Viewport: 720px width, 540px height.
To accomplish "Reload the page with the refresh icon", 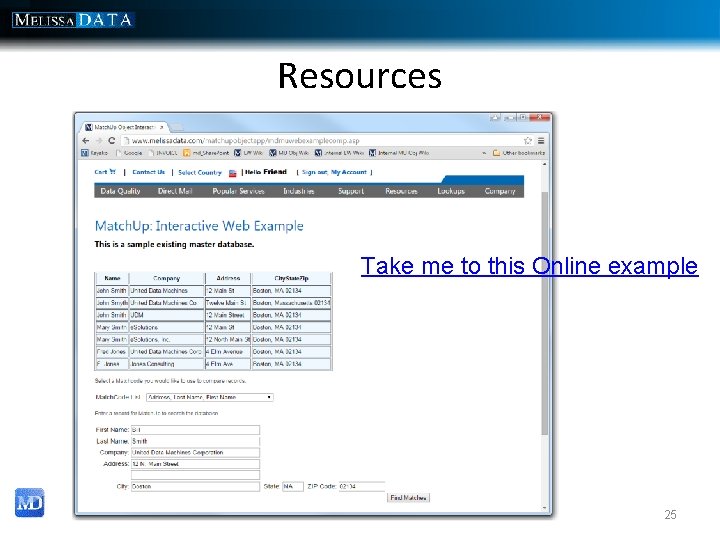I will pos(112,141).
